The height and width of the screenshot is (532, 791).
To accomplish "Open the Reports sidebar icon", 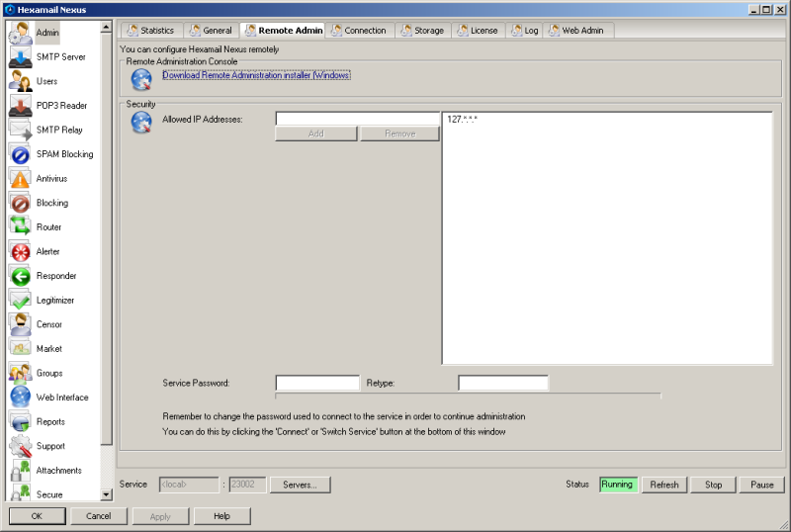I will point(20,422).
